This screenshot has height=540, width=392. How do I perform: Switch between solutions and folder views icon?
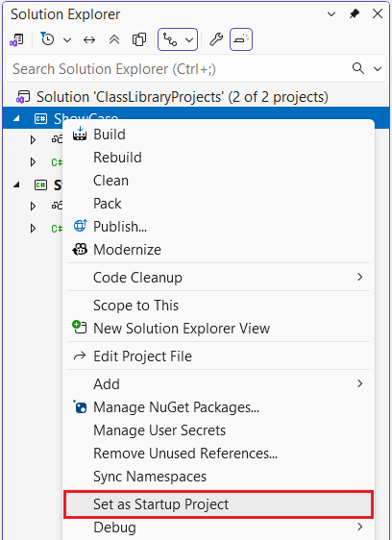pos(16,40)
